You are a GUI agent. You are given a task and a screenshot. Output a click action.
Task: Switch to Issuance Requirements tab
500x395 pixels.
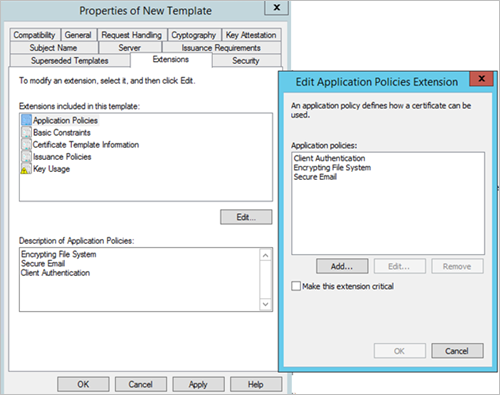point(221,48)
